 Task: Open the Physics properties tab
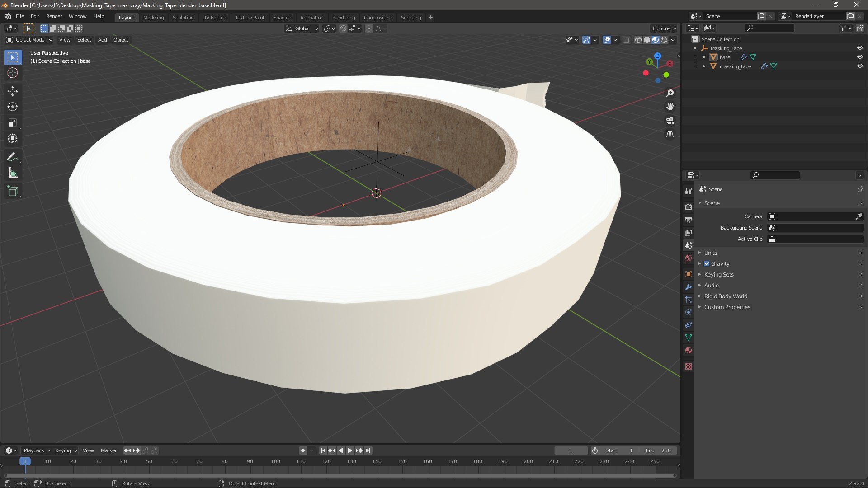689,312
